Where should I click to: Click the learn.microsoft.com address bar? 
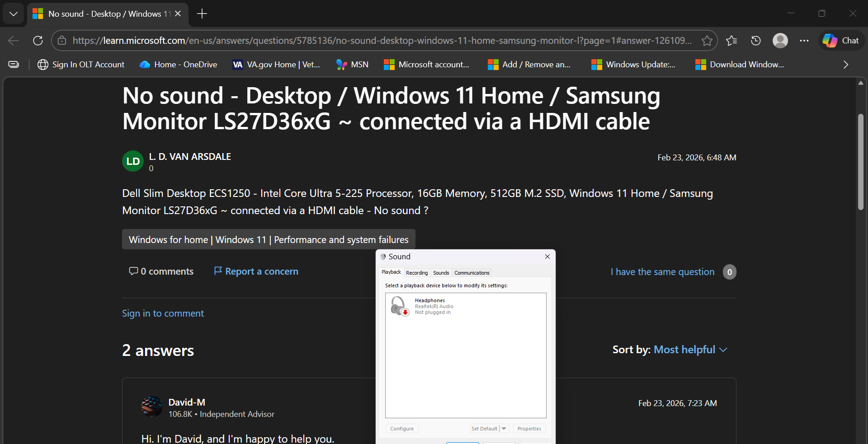382,41
